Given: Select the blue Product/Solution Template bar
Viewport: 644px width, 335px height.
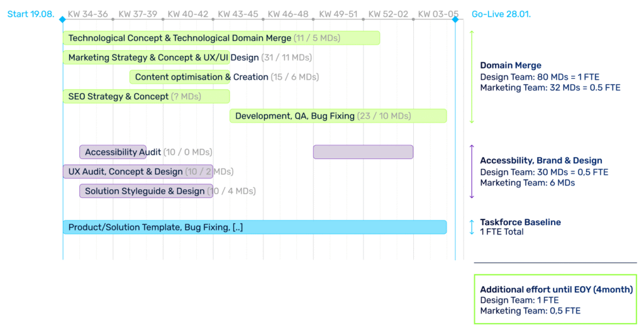Looking at the screenshot, I should coord(254,227).
